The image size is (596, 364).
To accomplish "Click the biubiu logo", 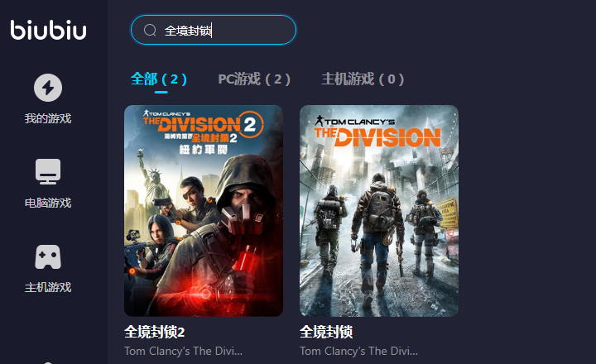I will point(48,30).
